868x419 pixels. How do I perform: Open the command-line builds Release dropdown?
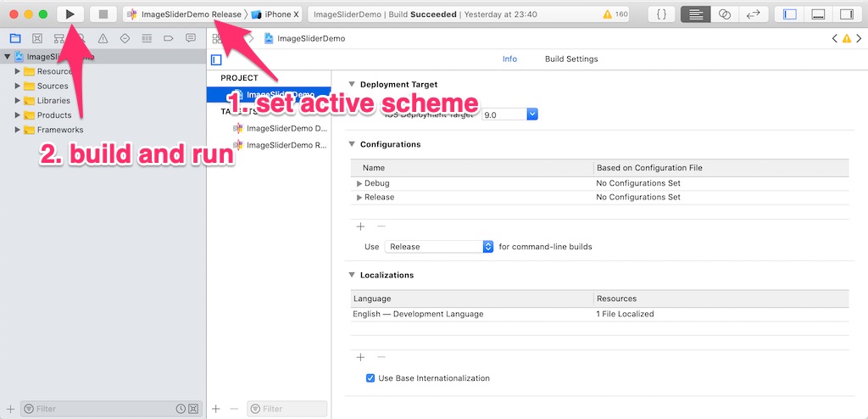coord(439,247)
